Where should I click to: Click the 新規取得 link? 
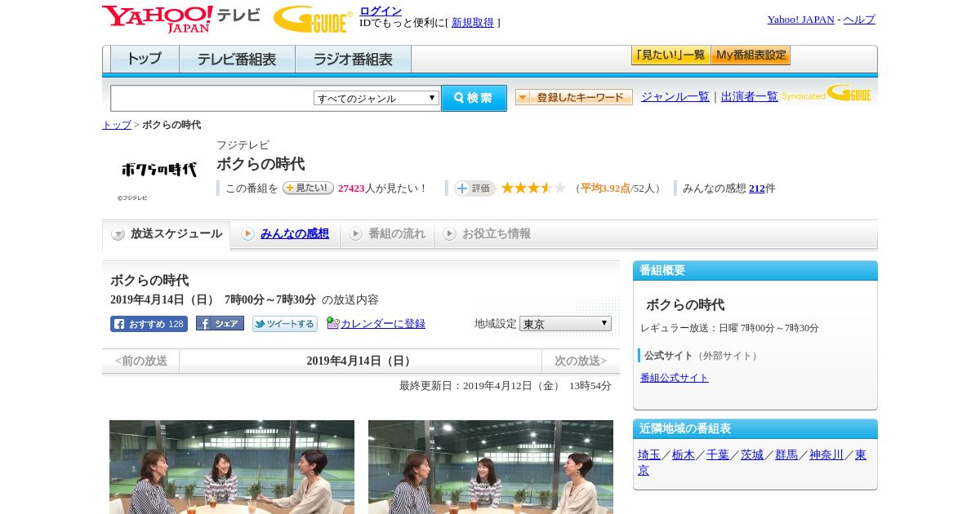pos(473,23)
